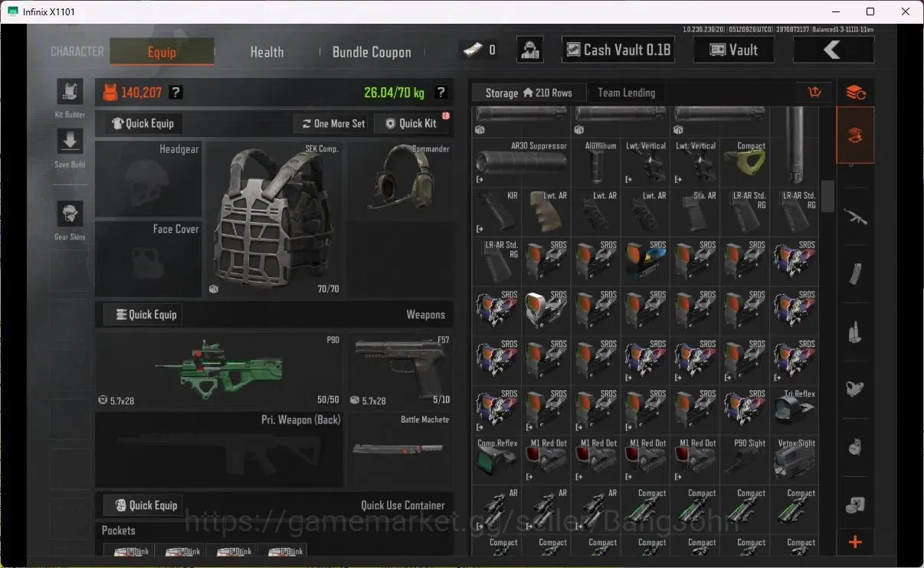Select the empty Headgear slot
924x568 pixels.
tap(149, 179)
